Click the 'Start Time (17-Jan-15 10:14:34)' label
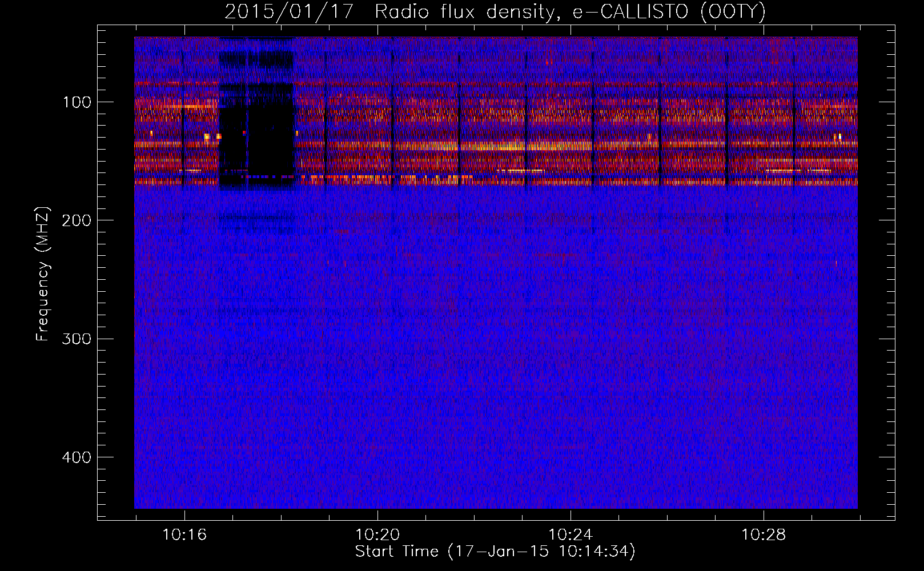 pyautogui.click(x=495, y=552)
